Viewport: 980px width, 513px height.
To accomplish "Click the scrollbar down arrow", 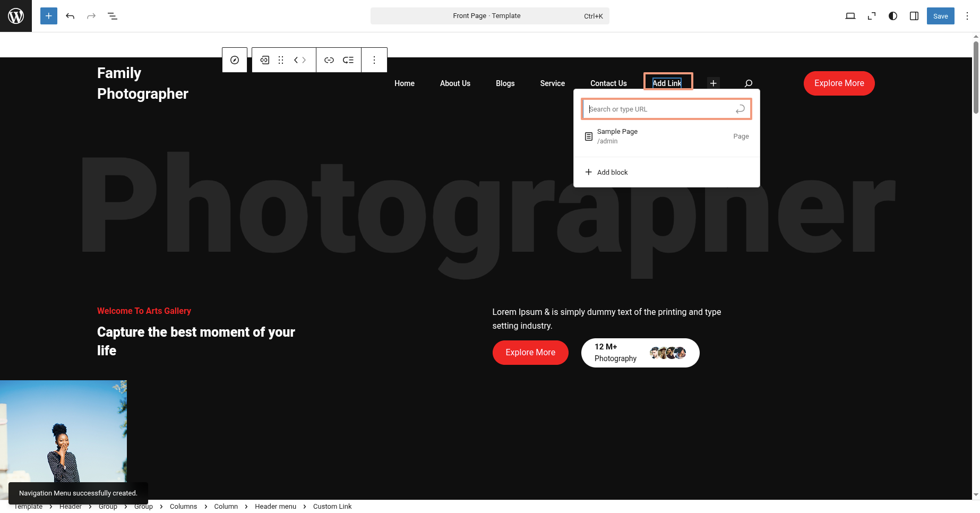I will click(976, 495).
